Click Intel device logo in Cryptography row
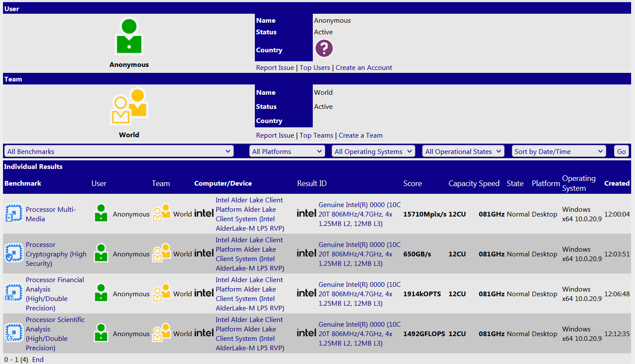 point(204,253)
